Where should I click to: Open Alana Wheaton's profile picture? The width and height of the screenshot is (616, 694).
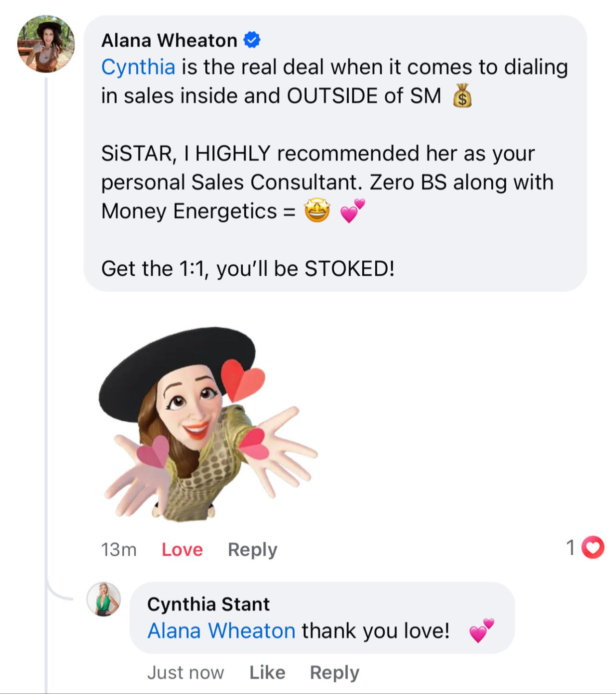(46, 44)
